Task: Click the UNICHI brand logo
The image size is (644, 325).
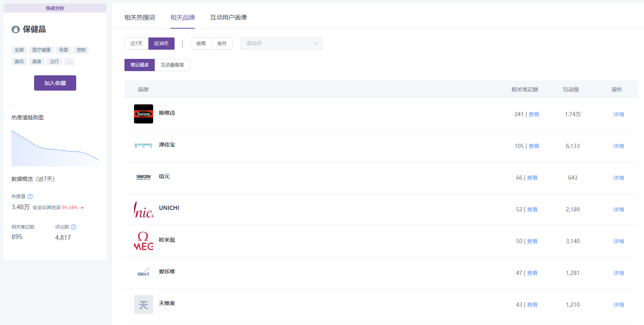Action: (x=144, y=209)
